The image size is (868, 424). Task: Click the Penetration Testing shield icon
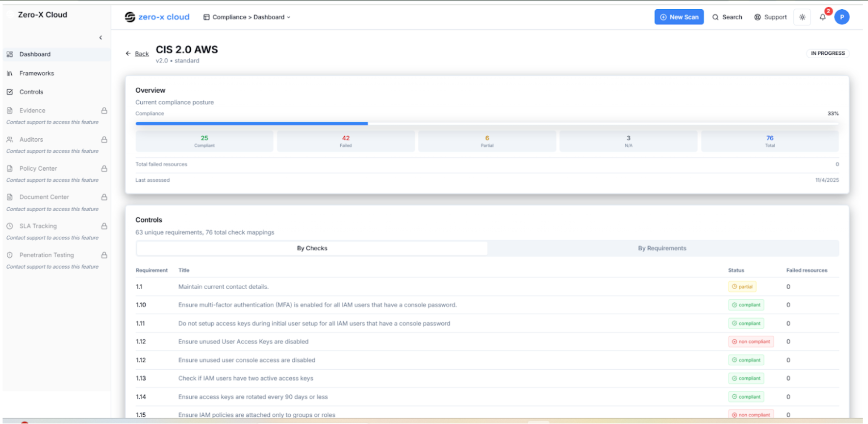tap(10, 255)
